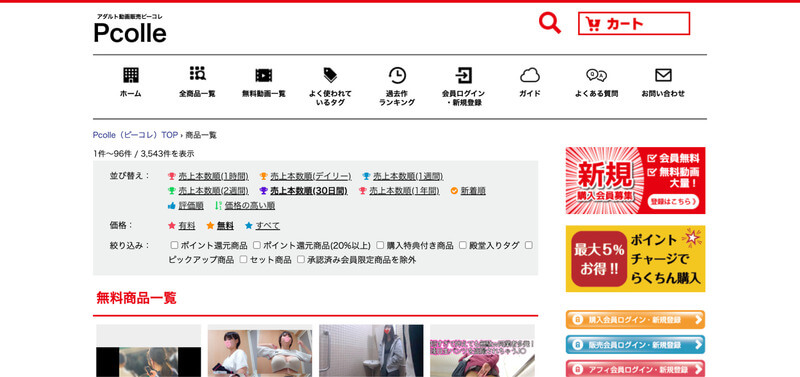800x377 pixels.
Task: Check 承認済み会員限定商品を除外 checkbox
Action: click(x=301, y=260)
